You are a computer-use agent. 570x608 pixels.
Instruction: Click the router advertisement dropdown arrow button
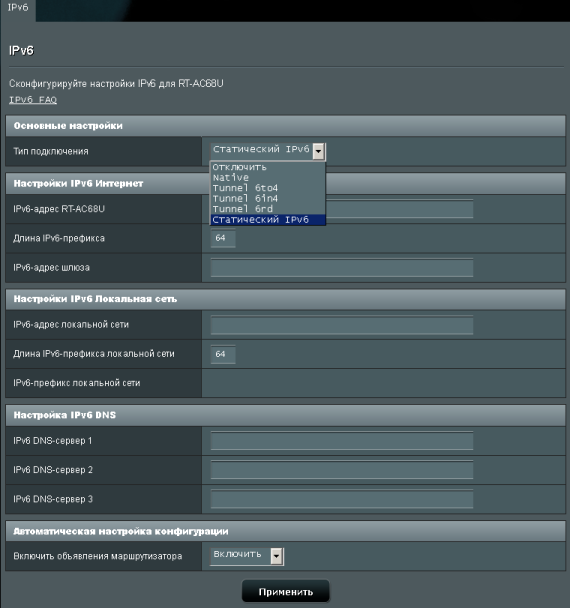click(x=276, y=556)
